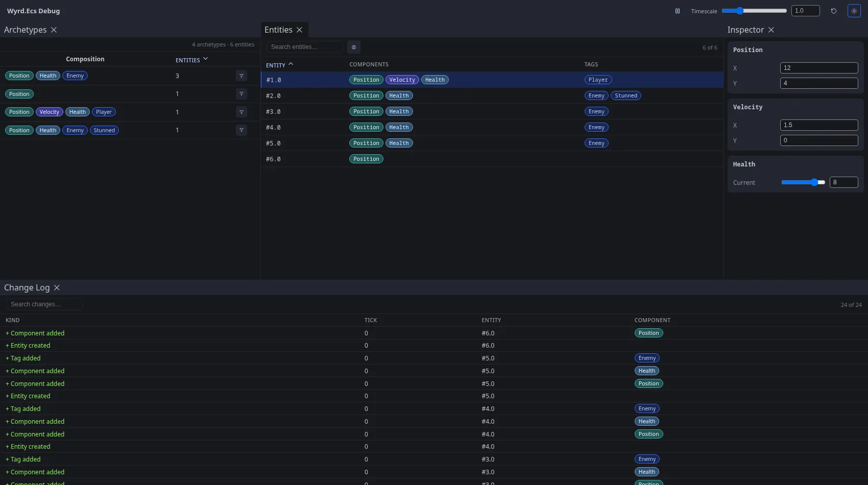Sort archetypes by ENTITIES column
The width and height of the screenshot is (868, 485).
192,60
